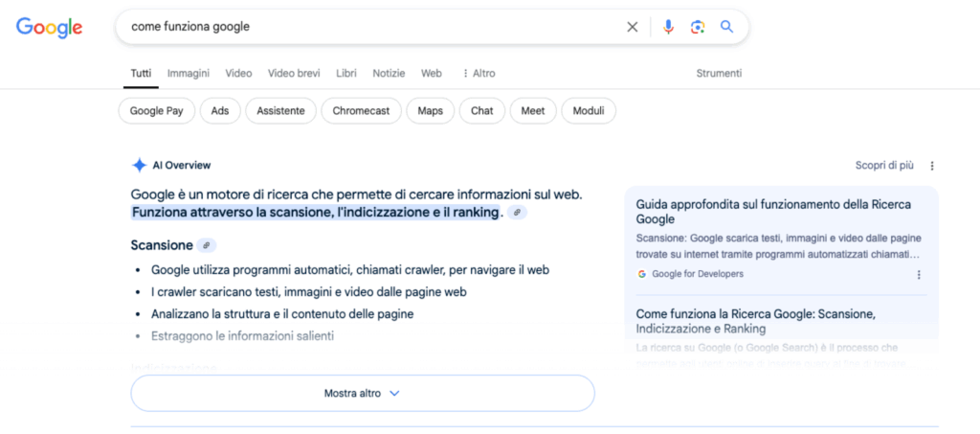Select the Tutti tab
Screen dimensions: 980x434
(141, 73)
